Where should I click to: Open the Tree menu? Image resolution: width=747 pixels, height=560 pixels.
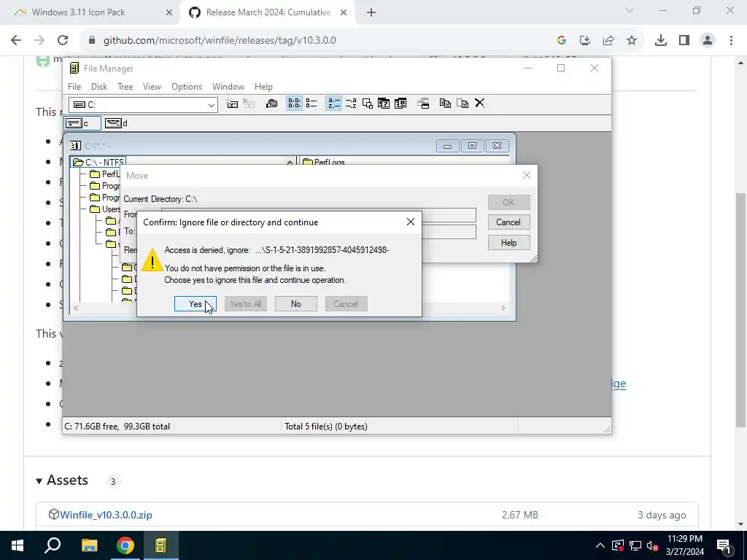(x=125, y=87)
